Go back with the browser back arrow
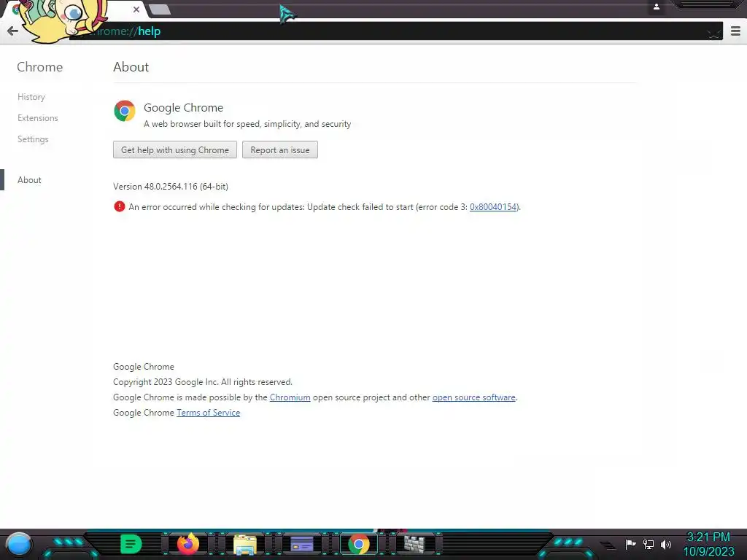This screenshot has width=747, height=560. point(12,31)
